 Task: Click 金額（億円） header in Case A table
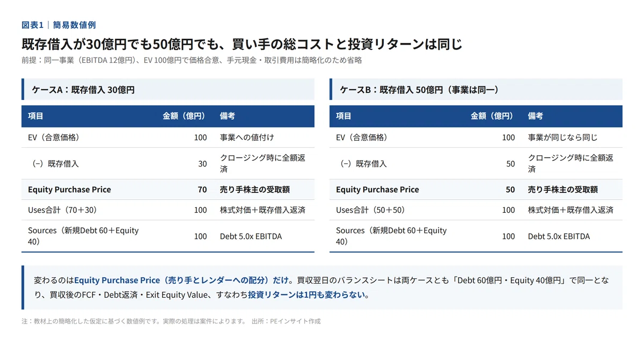(184, 116)
